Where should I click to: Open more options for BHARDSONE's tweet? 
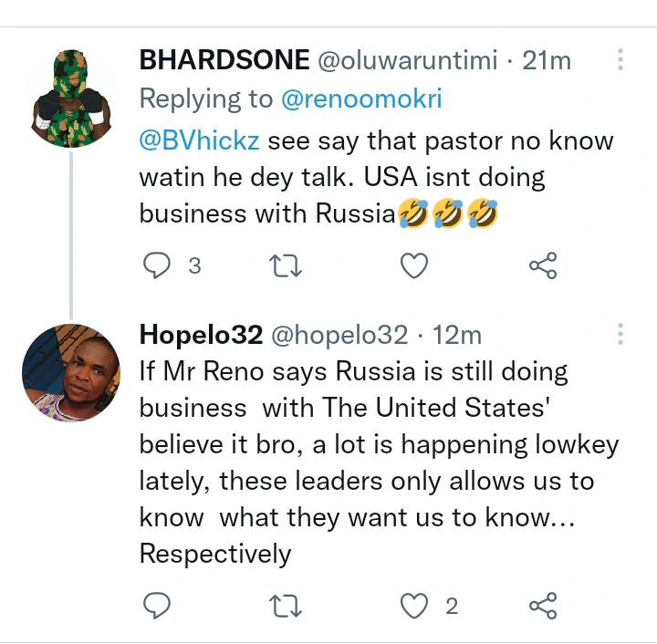pyautogui.click(x=620, y=61)
